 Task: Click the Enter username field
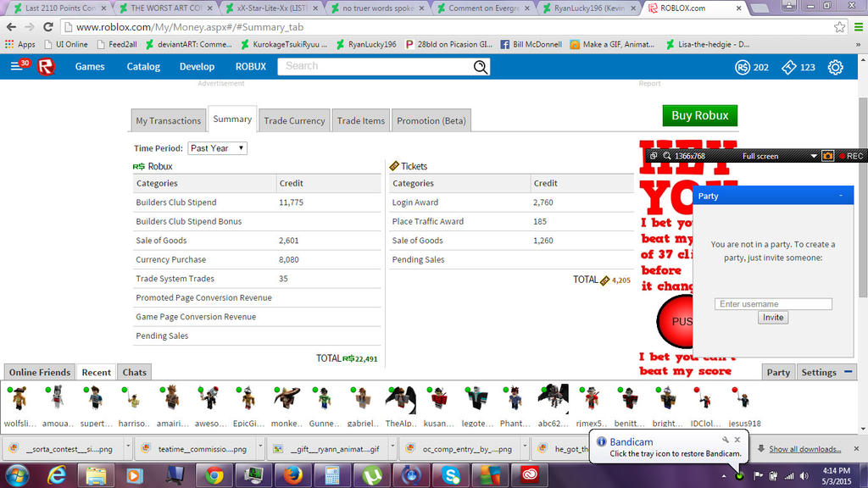(773, 304)
